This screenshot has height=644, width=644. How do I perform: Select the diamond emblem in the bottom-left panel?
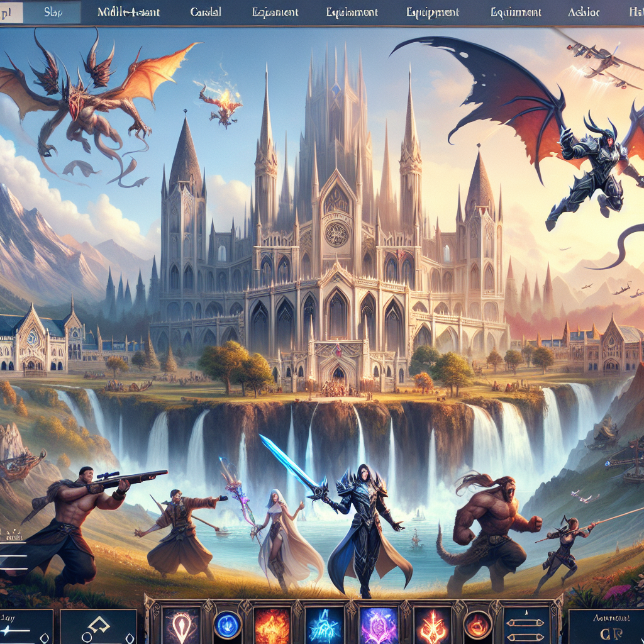[99, 623]
